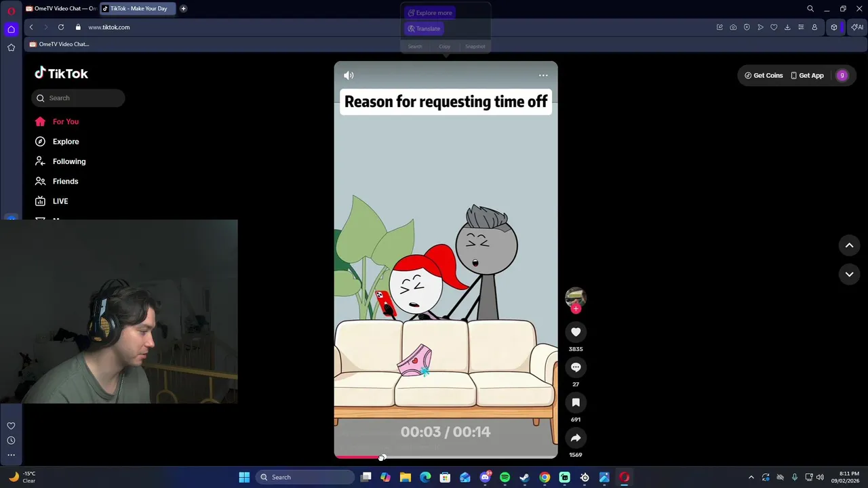
Task: Open the purple profile avatar menu
Action: pos(842,75)
